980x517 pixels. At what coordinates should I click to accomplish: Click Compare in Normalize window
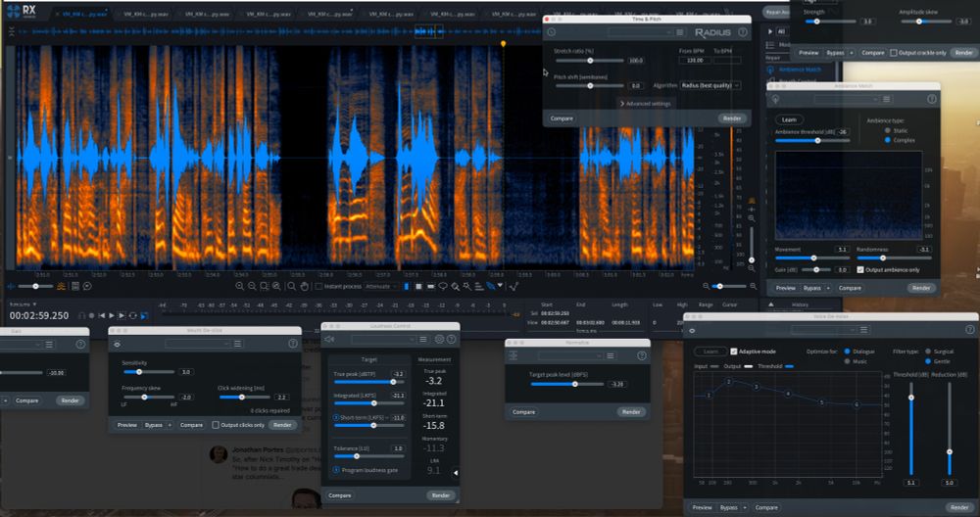click(523, 412)
